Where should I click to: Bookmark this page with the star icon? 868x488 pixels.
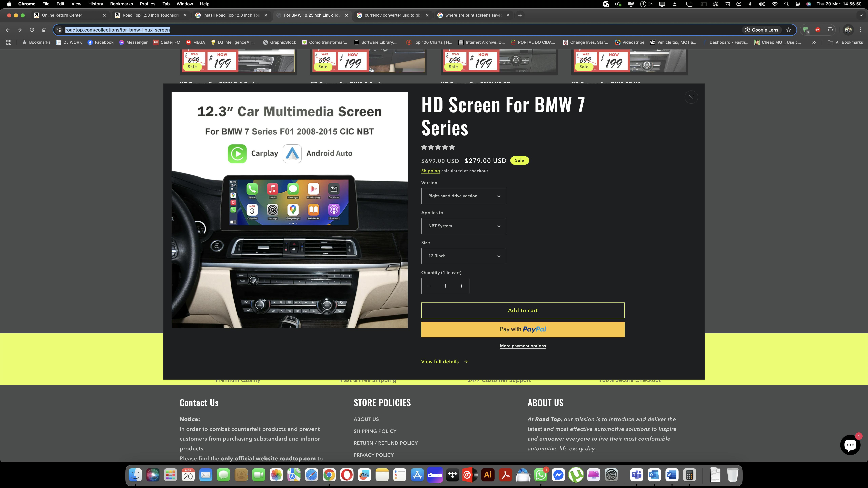pyautogui.click(x=788, y=30)
